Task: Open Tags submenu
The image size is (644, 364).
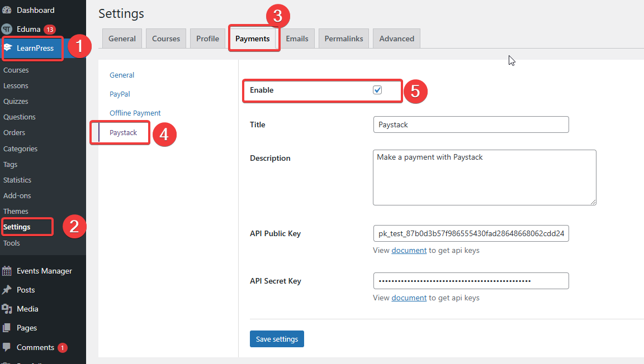Action: click(x=10, y=165)
